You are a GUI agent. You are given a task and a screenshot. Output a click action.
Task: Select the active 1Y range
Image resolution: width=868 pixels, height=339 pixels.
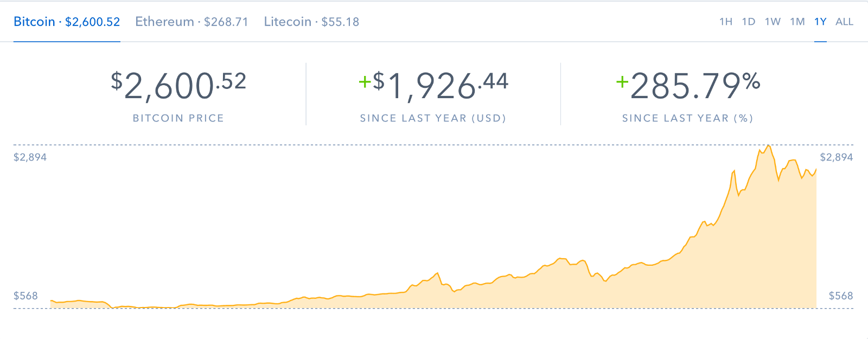click(x=820, y=22)
